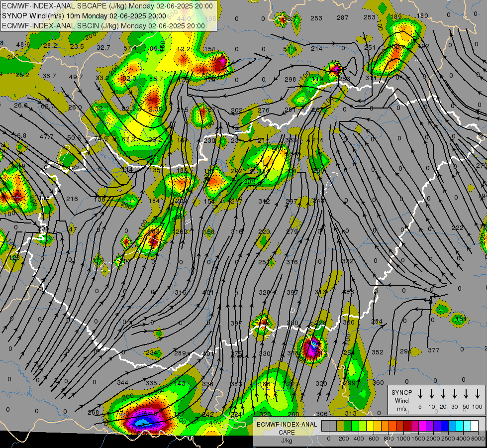
Task: Click the map value '222'
Action: pos(458,228)
